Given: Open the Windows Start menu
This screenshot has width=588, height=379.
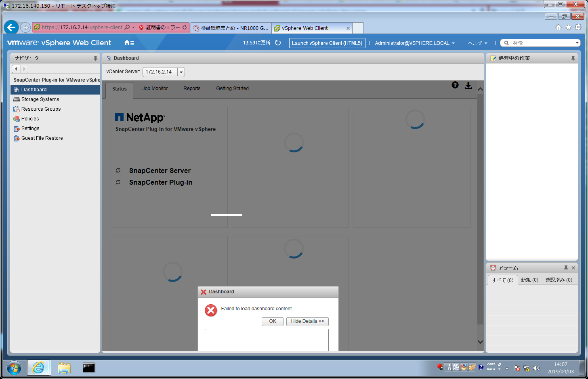Looking at the screenshot, I should [14, 368].
